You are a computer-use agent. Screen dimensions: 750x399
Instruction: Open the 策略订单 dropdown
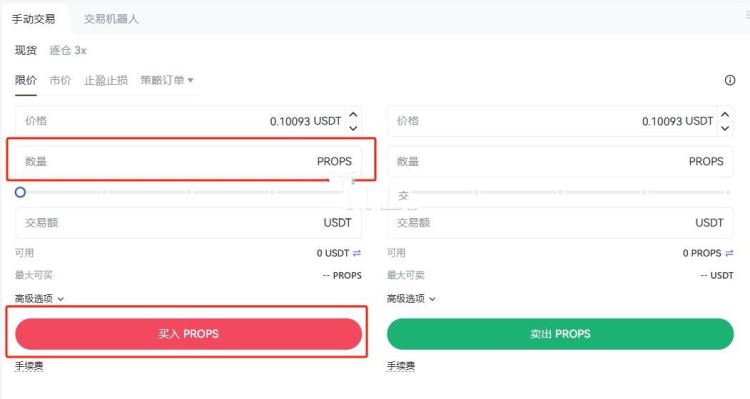[x=166, y=80]
